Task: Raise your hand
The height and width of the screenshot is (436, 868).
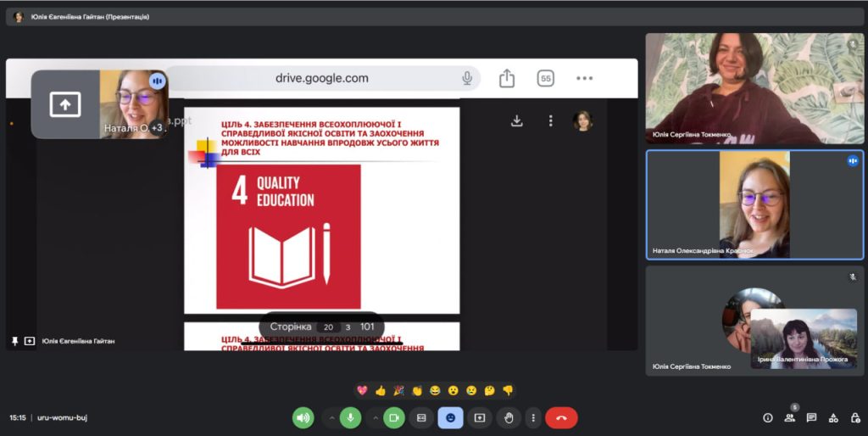Action: [508, 417]
